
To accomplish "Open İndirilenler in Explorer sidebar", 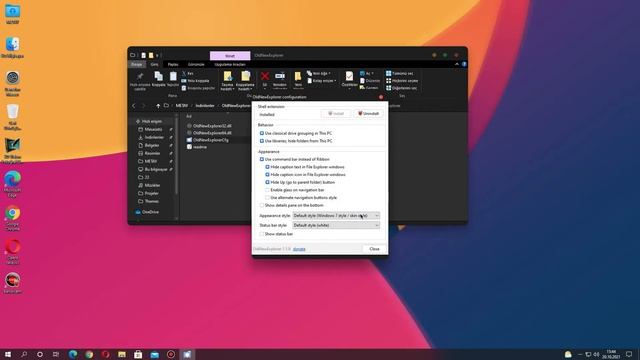I will click(154, 137).
